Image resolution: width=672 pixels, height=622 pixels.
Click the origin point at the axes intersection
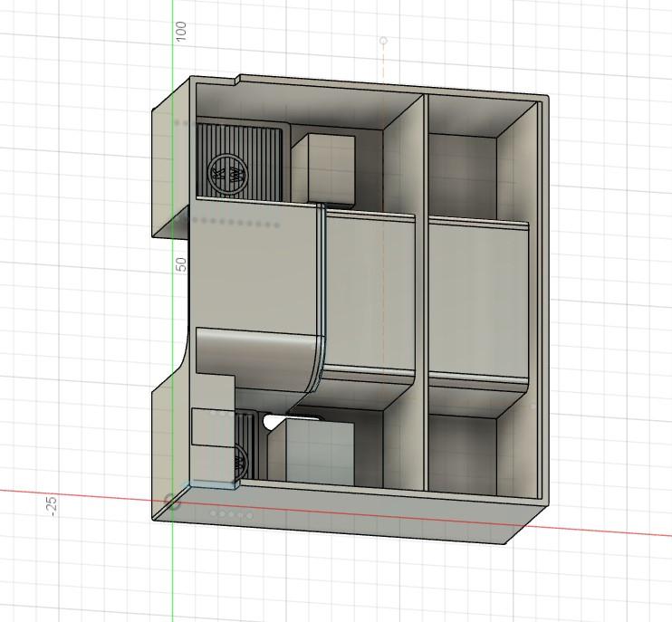tap(173, 502)
